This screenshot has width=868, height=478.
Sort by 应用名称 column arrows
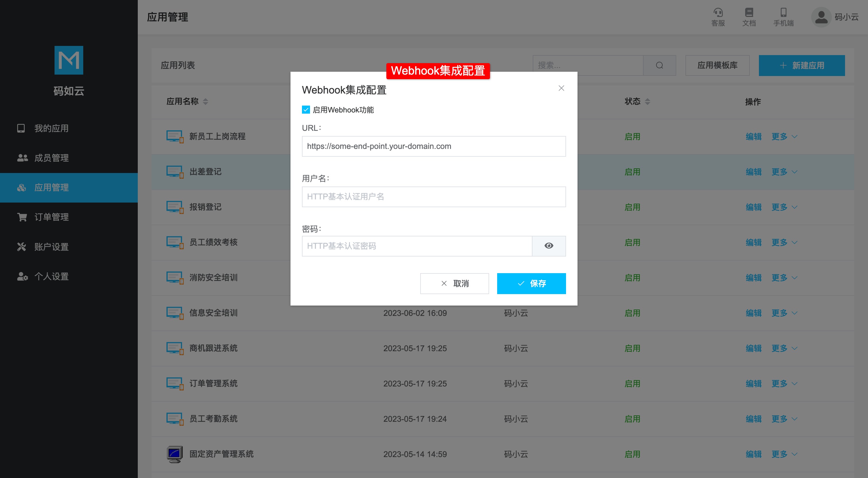click(205, 101)
